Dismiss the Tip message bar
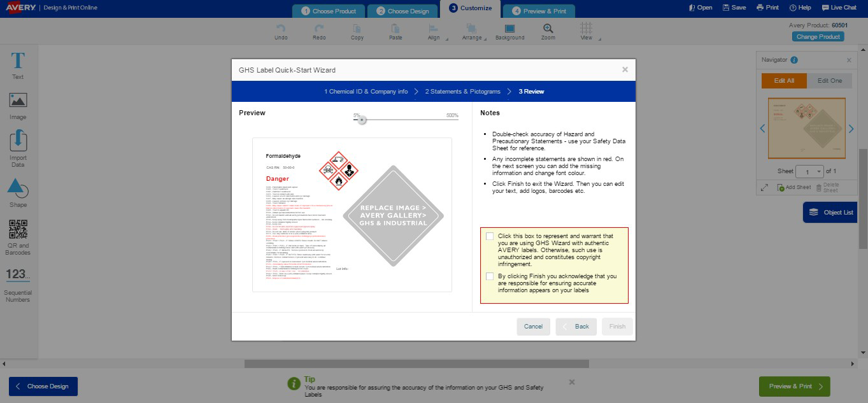The width and height of the screenshot is (868, 403). [x=572, y=382]
